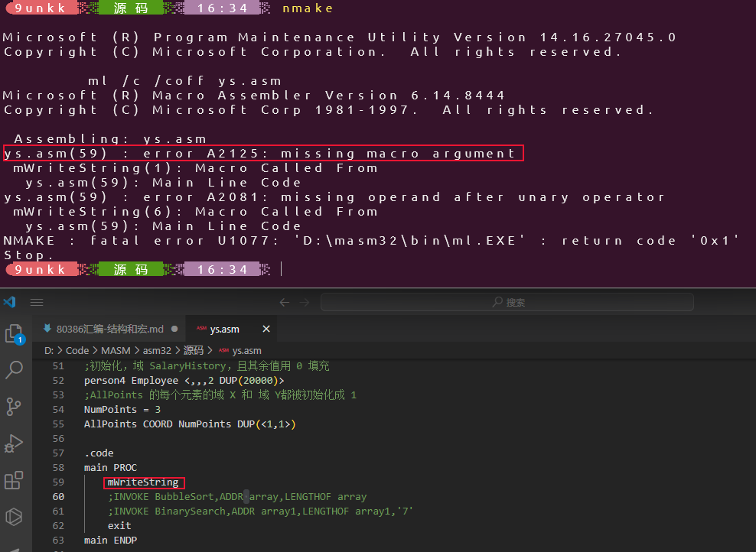The image size is (756, 552).
Task: Open the Explorer view in activity bar
Action: 14,334
